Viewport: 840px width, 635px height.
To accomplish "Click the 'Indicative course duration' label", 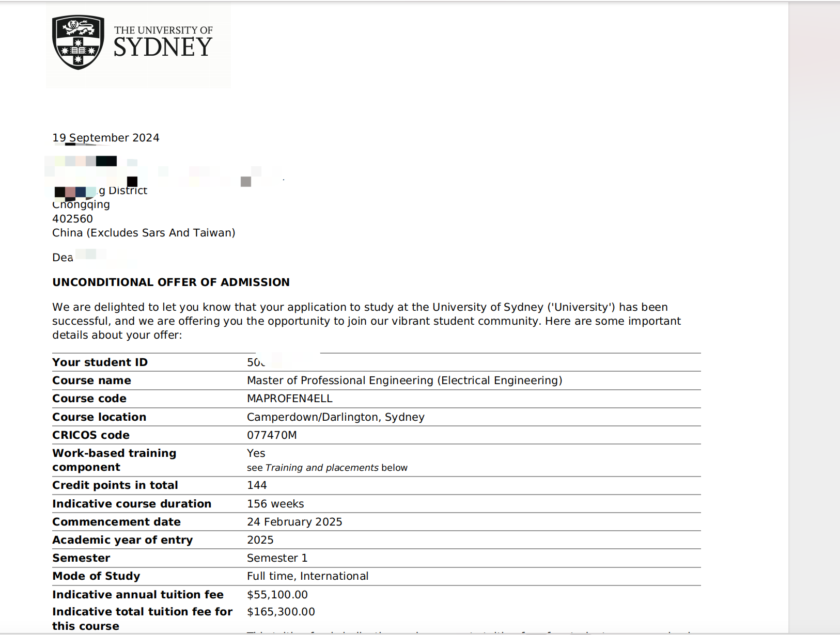I will pyautogui.click(x=132, y=504).
